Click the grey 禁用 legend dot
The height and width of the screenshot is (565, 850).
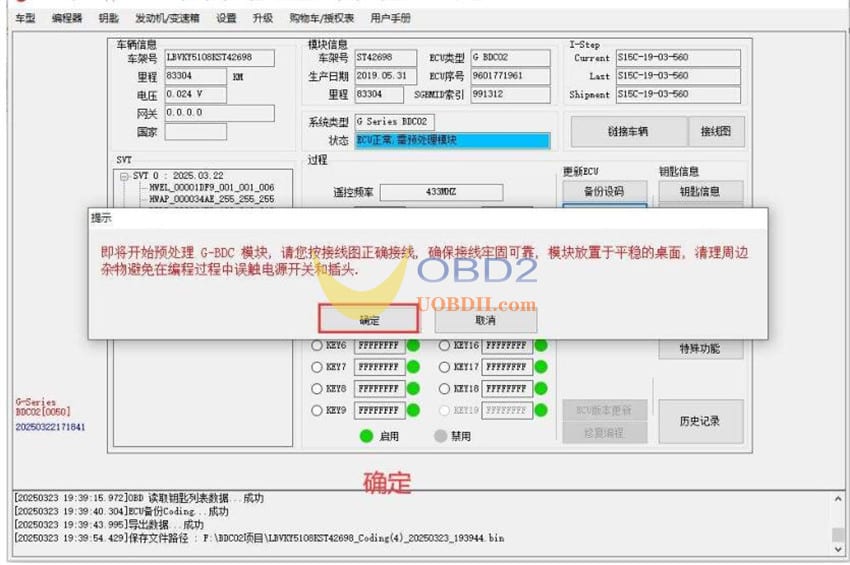click(441, 436)
